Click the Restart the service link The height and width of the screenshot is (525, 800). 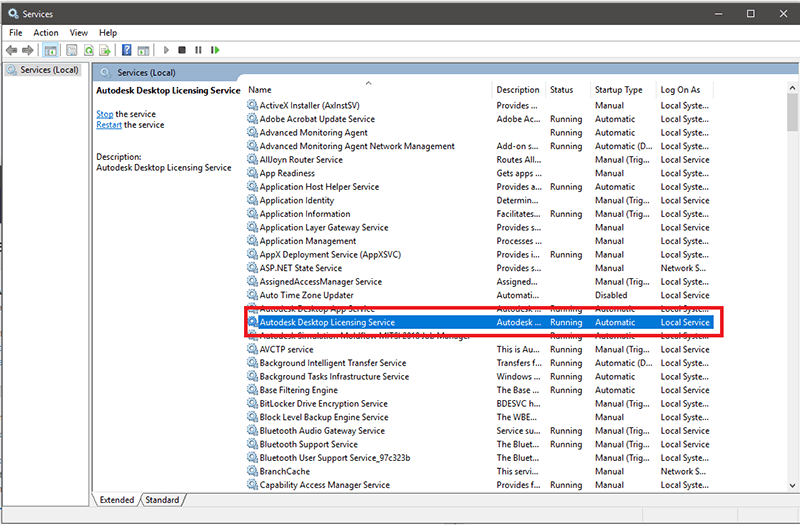tap(109, 125)
